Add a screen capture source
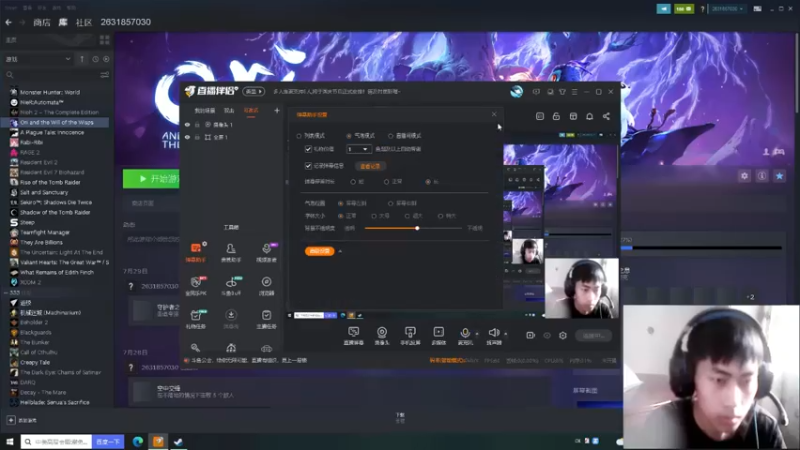800x450 pixels. (354, 336)
